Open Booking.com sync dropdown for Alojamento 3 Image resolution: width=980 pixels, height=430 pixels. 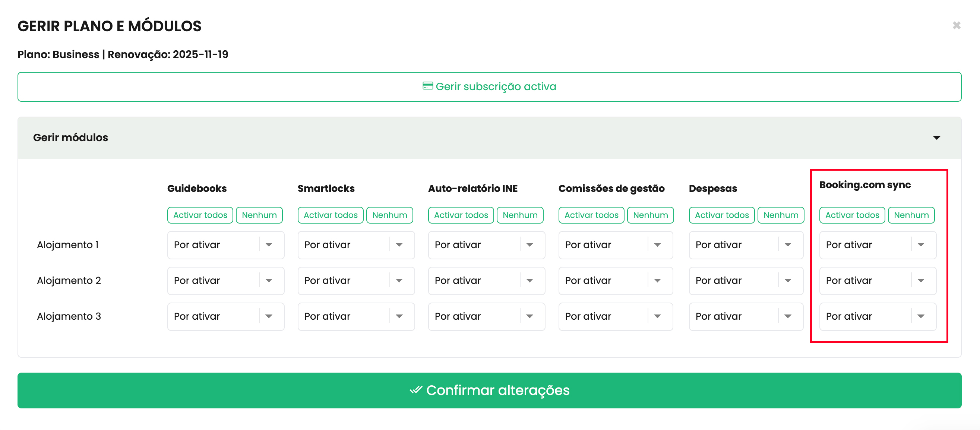coord(878,317)
